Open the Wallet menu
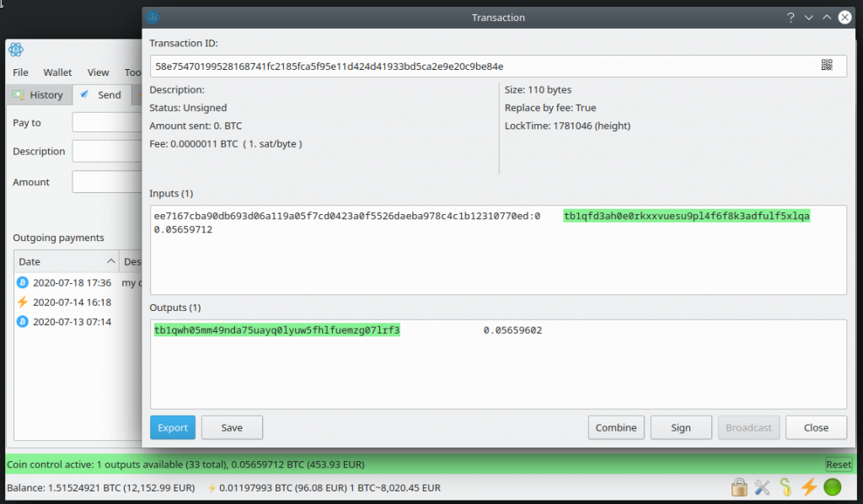This screenshot has height=504, width=863. pyautogui.click(x=58, y=72)
